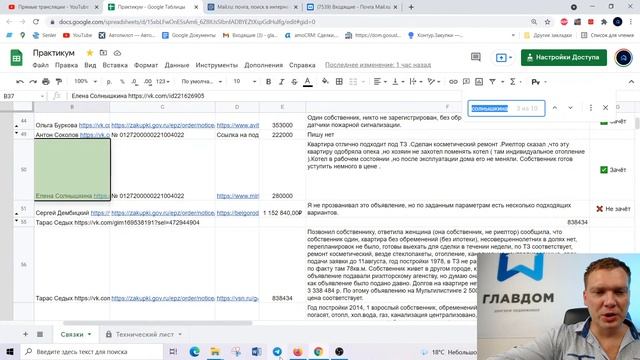Open the comment history panel

476,57
